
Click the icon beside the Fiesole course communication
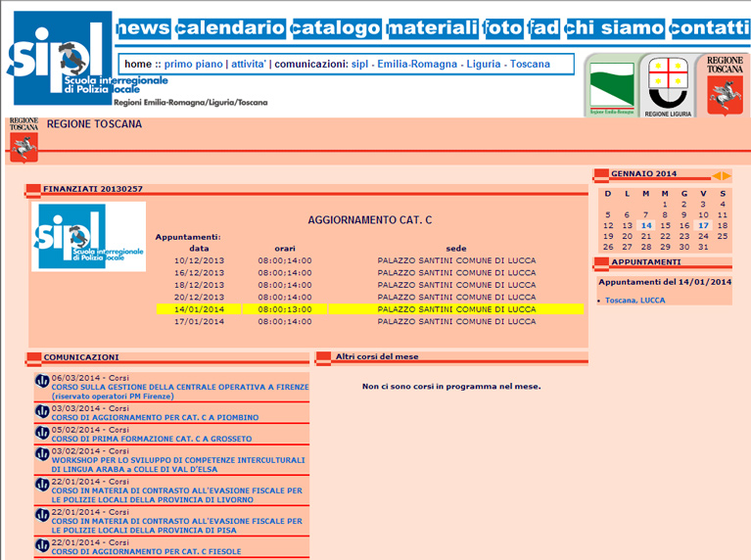pyautogui.click(x=42, y=545)
